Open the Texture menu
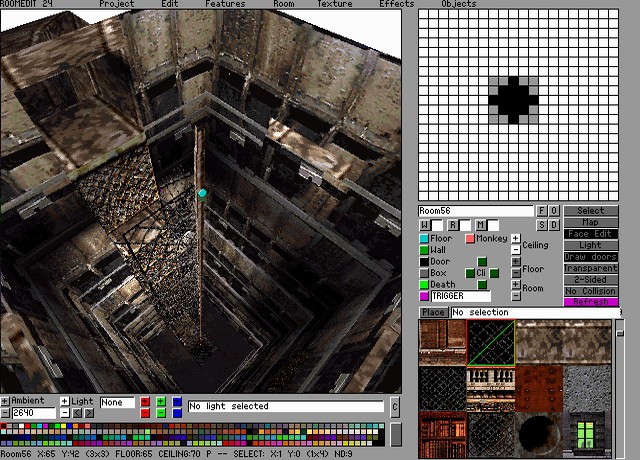Image resolution: width=640 pixels, height=460 pixels. click(335, 4)
